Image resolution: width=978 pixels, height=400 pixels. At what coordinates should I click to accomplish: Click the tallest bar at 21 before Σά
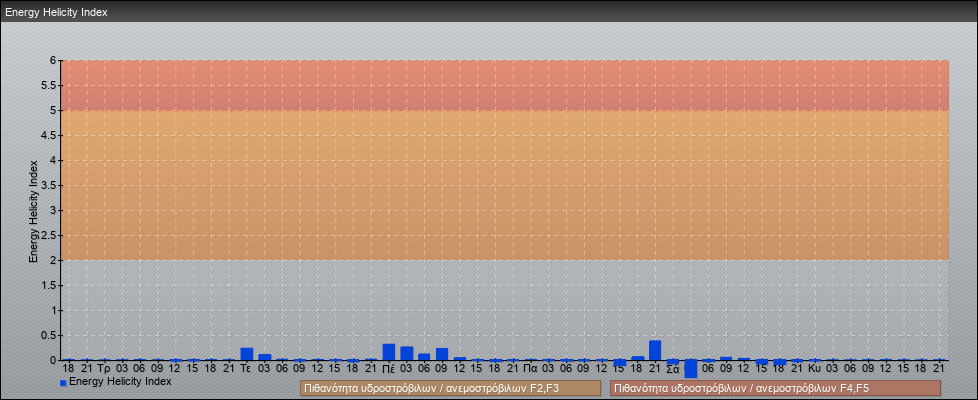[655, 350]
